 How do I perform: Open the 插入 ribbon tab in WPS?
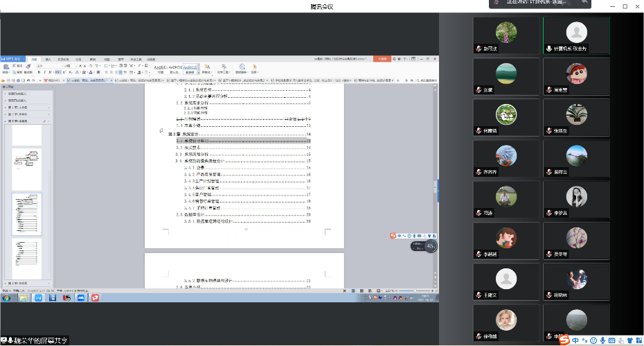[x=48, y=59]
